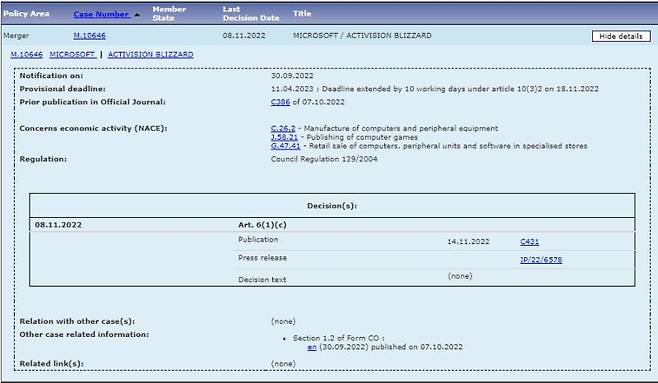The width and height of the screenshot is (658, 383).
Task: Click the 'Decision(s):' table header
Action: click(x=332, y=206)
